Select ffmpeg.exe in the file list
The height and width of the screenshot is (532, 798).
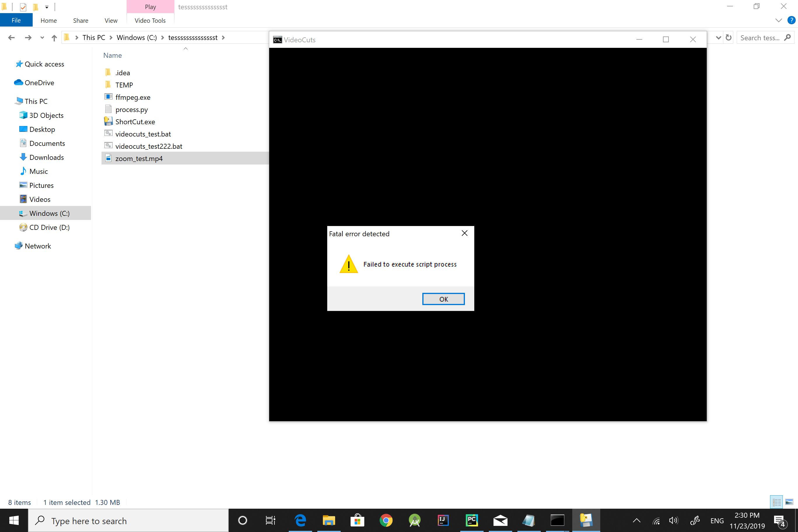[x=133, y=97]
